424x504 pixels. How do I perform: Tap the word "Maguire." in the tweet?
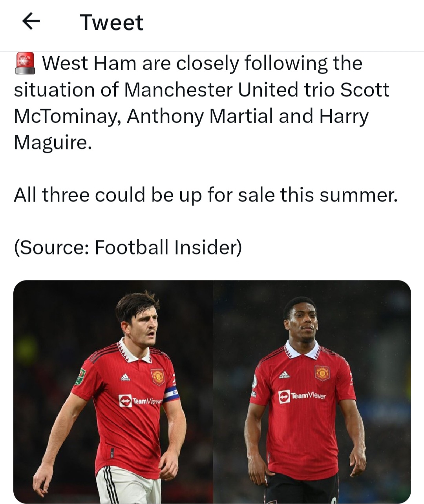point(53,142)
